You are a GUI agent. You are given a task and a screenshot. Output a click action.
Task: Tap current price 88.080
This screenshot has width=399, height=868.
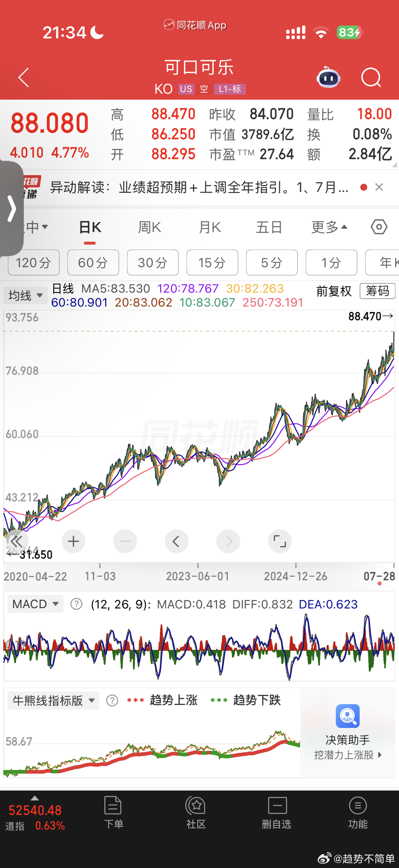50,123
